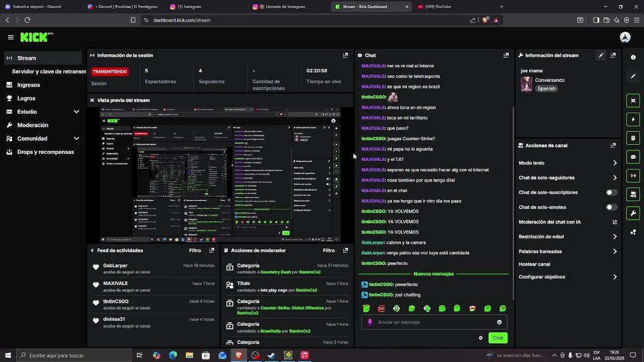Insert the angry red face emote
Screen dimensions: 644x362
pos(381,309)
